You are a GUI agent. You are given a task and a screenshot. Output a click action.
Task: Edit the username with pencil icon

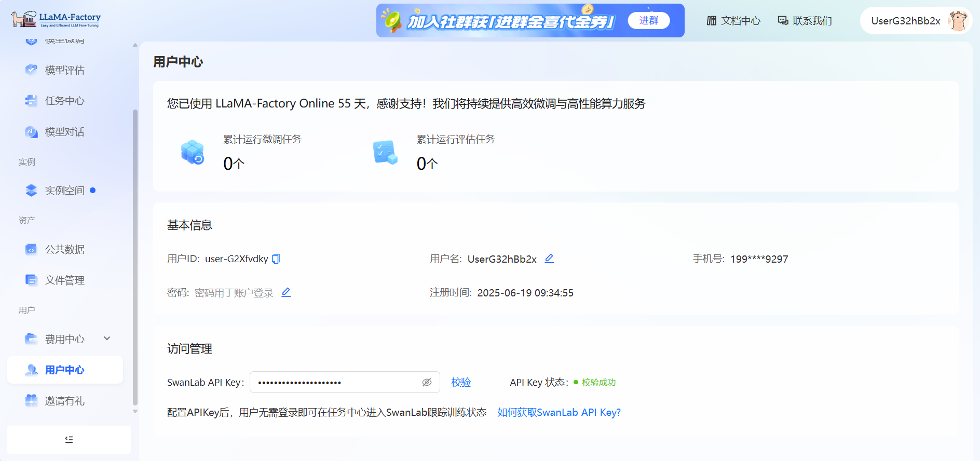pos(549,259)
